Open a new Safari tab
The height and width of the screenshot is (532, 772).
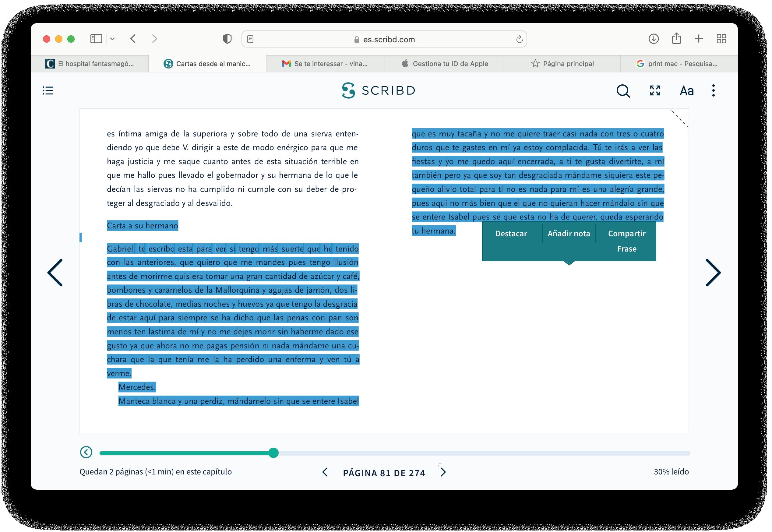point(699,39)
